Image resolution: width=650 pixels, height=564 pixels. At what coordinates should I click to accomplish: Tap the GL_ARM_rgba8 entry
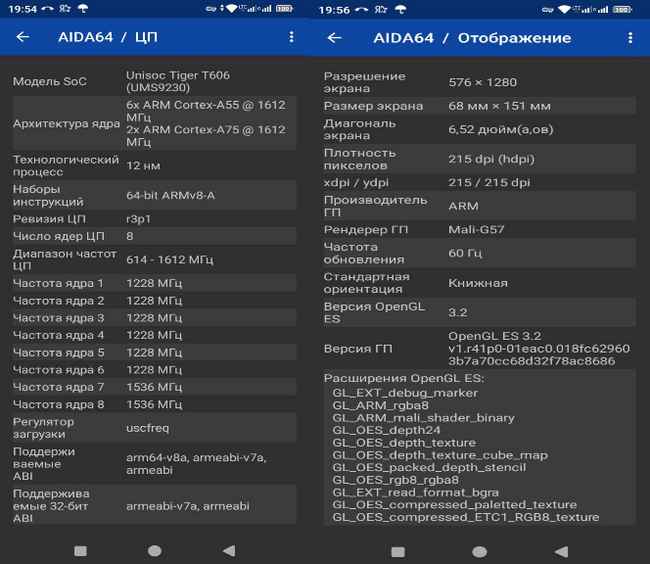tap(381, 405)
